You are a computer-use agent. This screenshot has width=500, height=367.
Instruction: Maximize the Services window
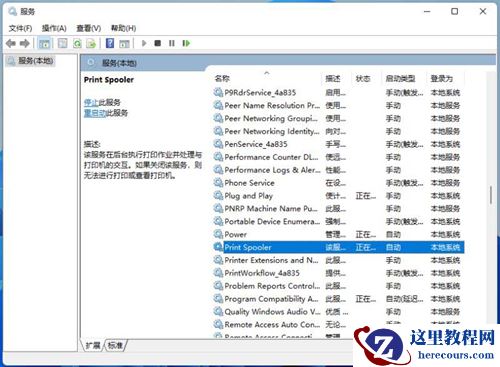click(454, 12)
